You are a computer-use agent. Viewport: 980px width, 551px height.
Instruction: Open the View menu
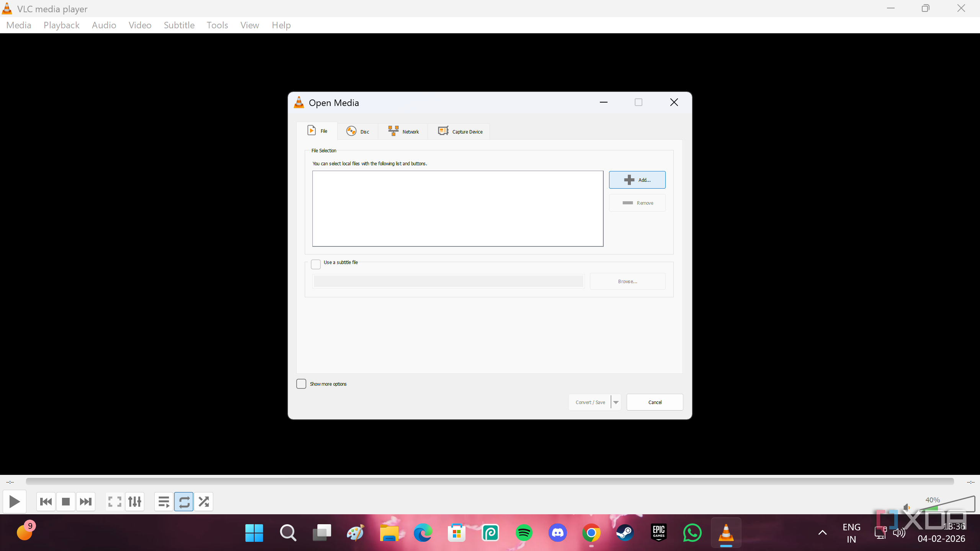250,25
